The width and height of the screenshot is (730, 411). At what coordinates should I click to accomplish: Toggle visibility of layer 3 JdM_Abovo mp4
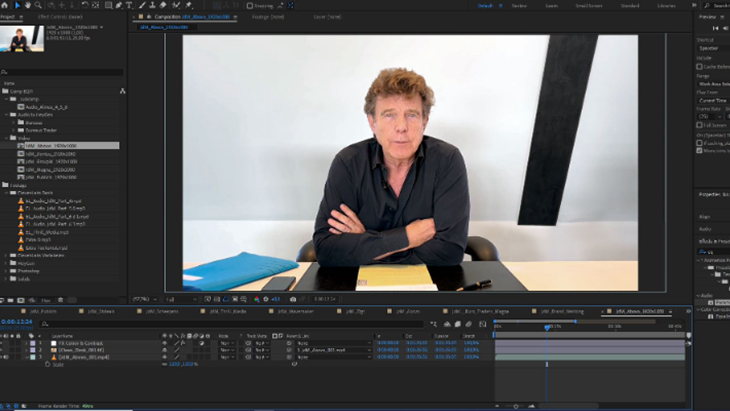2,357
